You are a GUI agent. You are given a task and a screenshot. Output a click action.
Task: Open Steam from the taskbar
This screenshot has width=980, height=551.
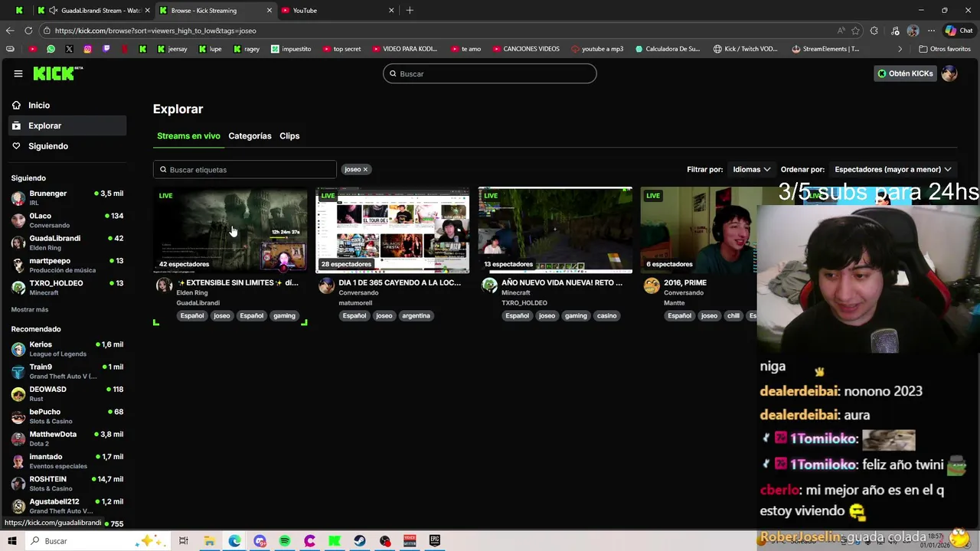(x=360, y=541)
